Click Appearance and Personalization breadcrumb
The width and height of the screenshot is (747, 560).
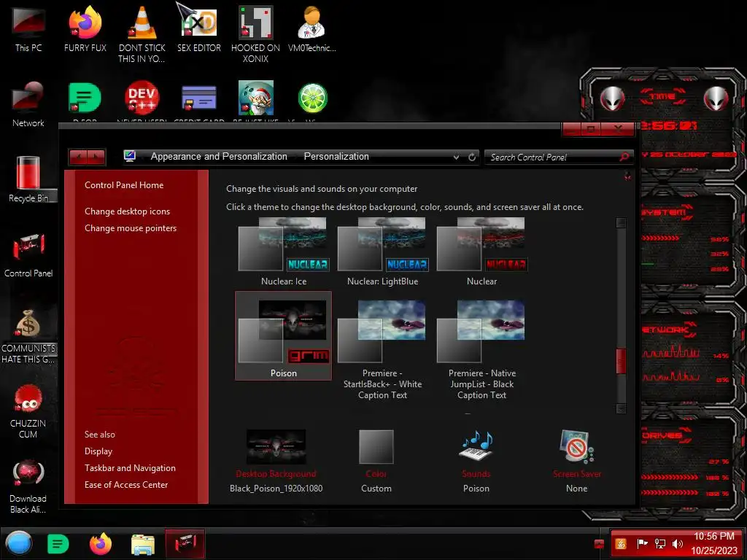point(219,156)
